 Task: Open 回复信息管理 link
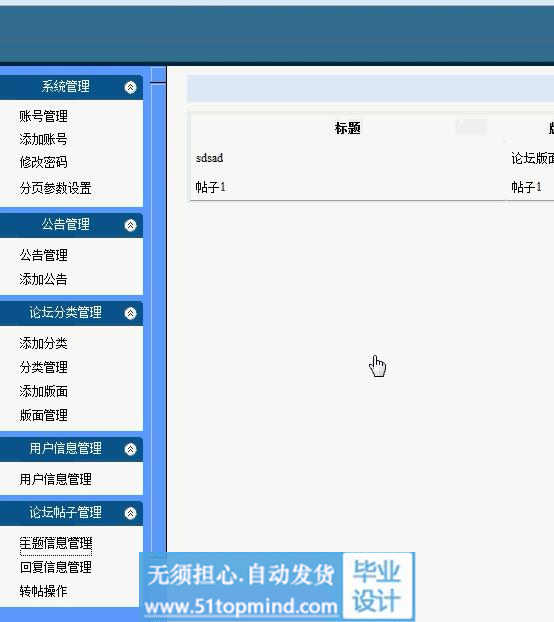coord(56,567)
